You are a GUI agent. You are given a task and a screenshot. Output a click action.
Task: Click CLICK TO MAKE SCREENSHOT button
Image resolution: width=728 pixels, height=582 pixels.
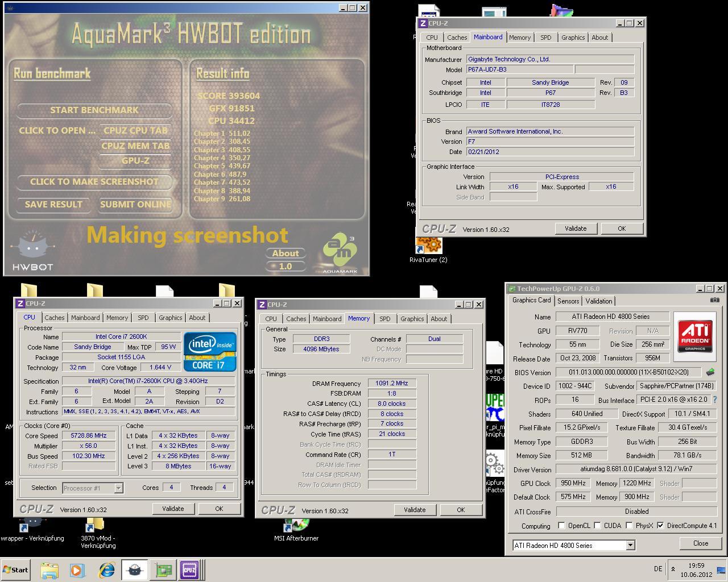point(94,182)
